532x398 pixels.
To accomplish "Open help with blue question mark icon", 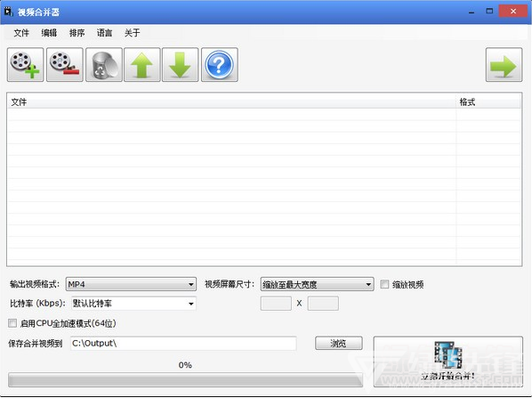I will 220,64.
